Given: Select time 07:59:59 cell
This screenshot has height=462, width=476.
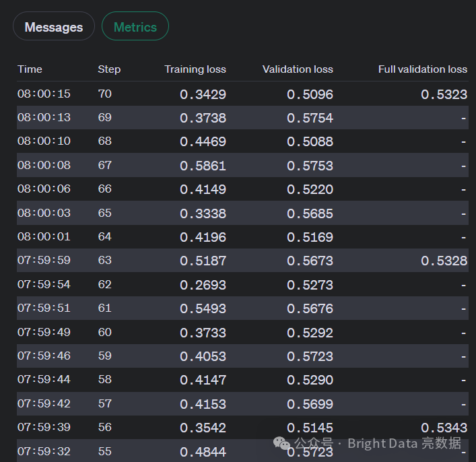Looking at the screenshot, I should coord(44,261).
